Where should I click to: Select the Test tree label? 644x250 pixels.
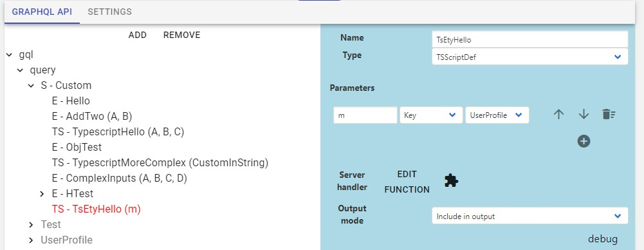[51, 224]
